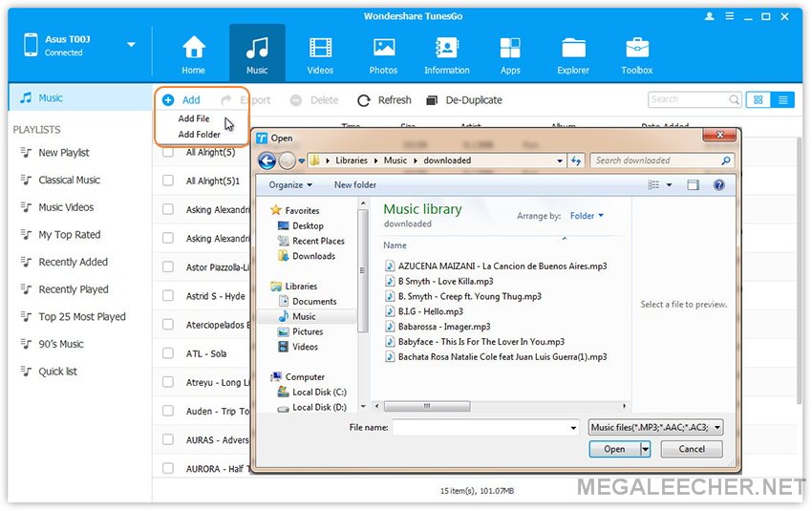Expand the address path dropdown arrow

coord(560,161)
